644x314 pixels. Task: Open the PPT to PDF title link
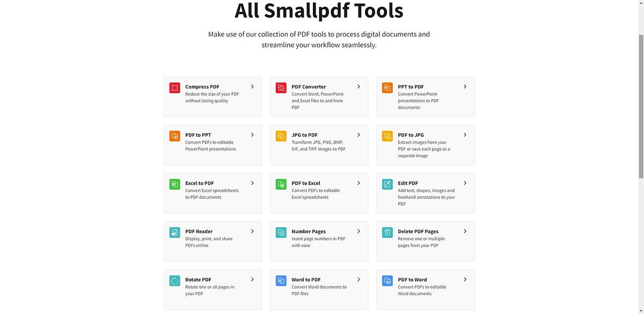(411, 87)
